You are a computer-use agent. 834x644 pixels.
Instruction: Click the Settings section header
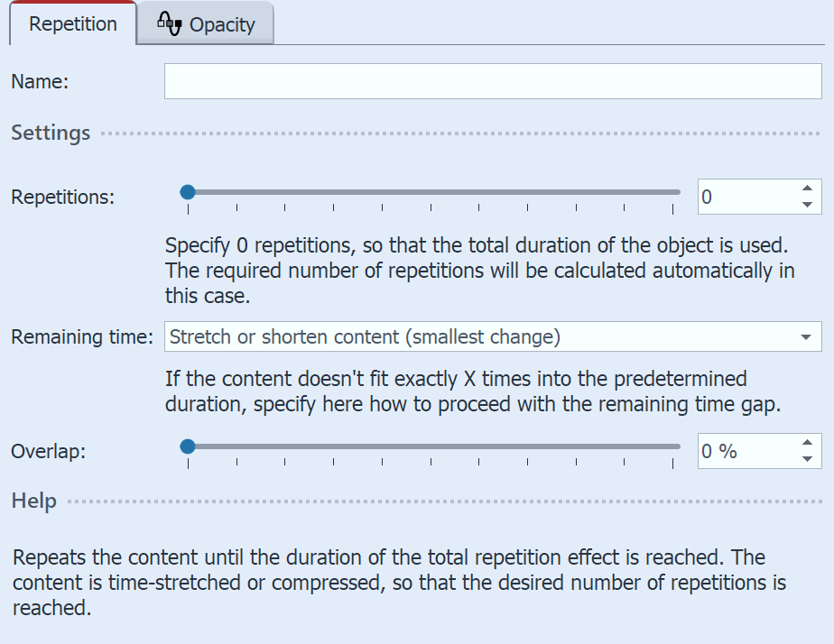click(50, 132)
